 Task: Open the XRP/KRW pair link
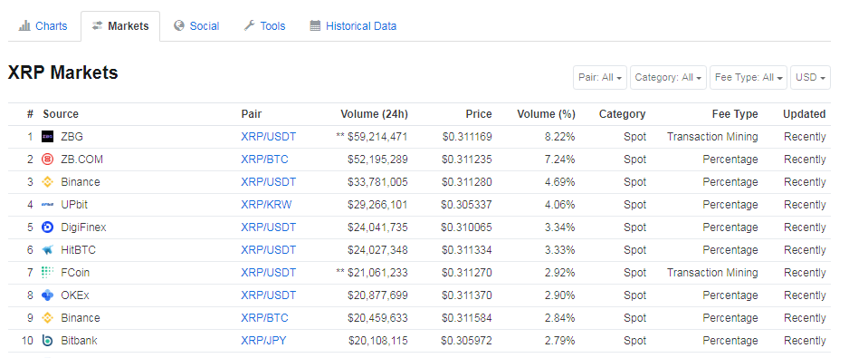click(266, 205)
